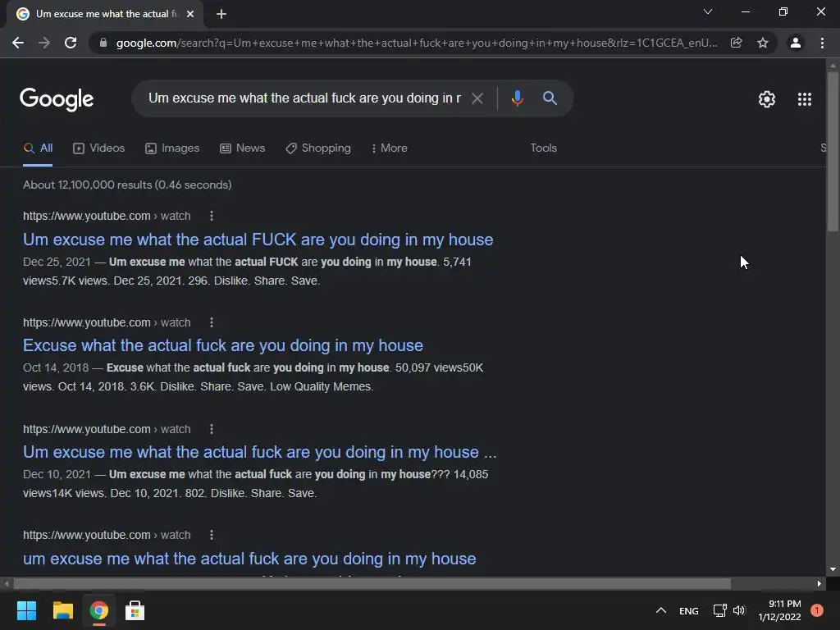Open the lowercase 'um excuse me' result
The height and width of the screenshot is (630, 840).
point(249,559)
